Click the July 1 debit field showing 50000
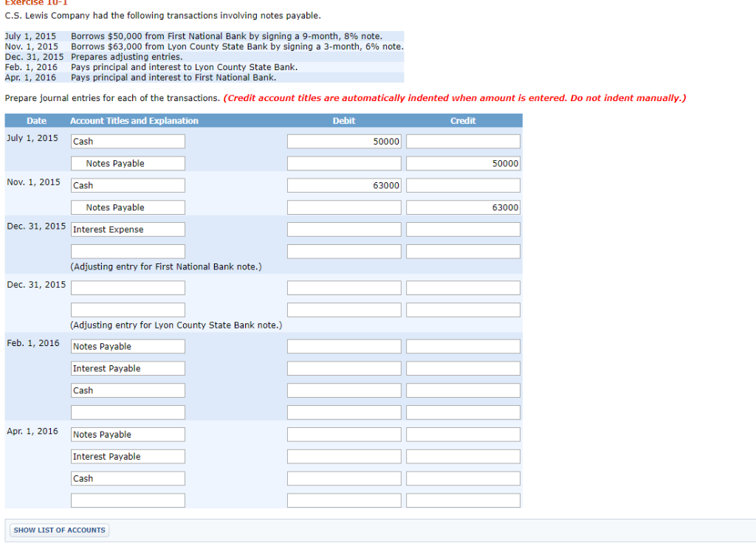 coord(344,141)
